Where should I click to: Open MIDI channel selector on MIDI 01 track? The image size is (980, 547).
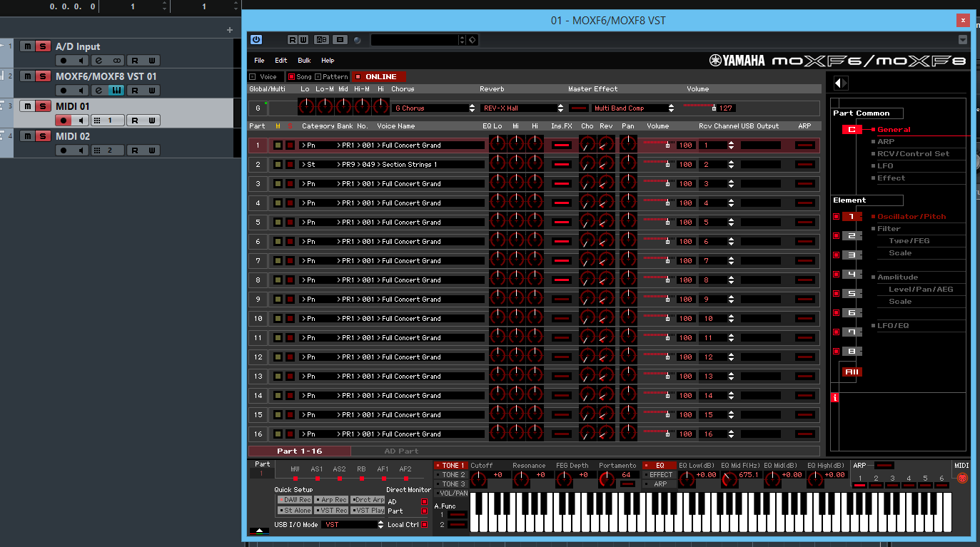coord(108,121)
